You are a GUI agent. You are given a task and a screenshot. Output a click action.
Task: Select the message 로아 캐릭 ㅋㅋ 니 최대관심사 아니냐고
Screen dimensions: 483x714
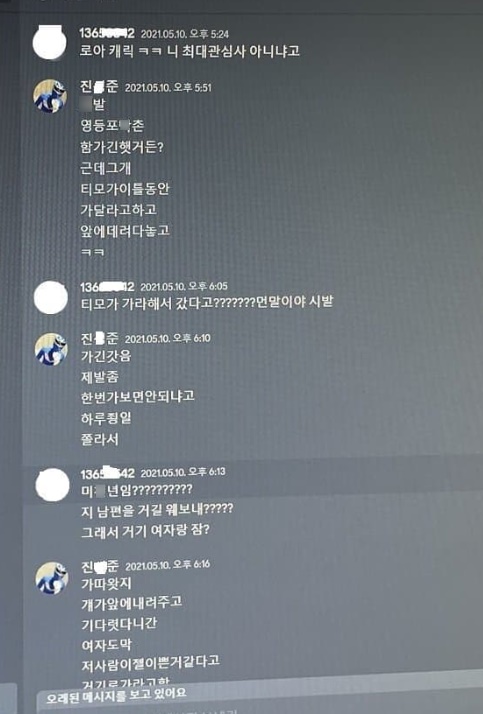pyautogui.click(x=190, y=51)
